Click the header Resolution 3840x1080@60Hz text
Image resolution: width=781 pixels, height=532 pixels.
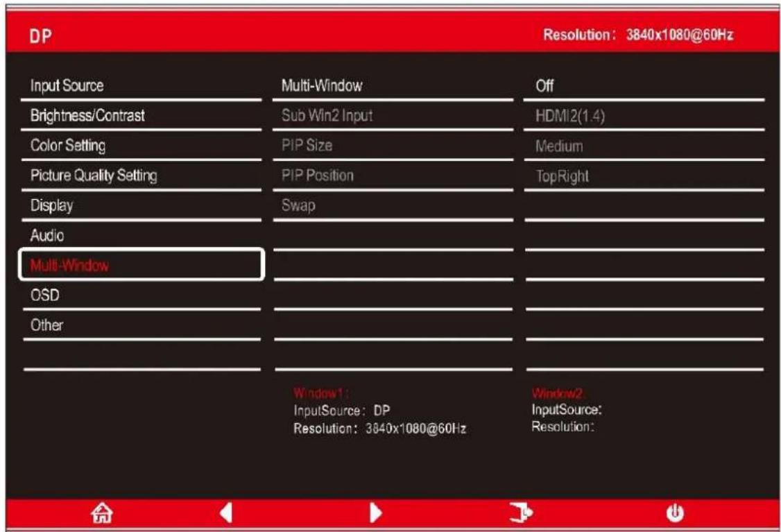coord(638,35)
